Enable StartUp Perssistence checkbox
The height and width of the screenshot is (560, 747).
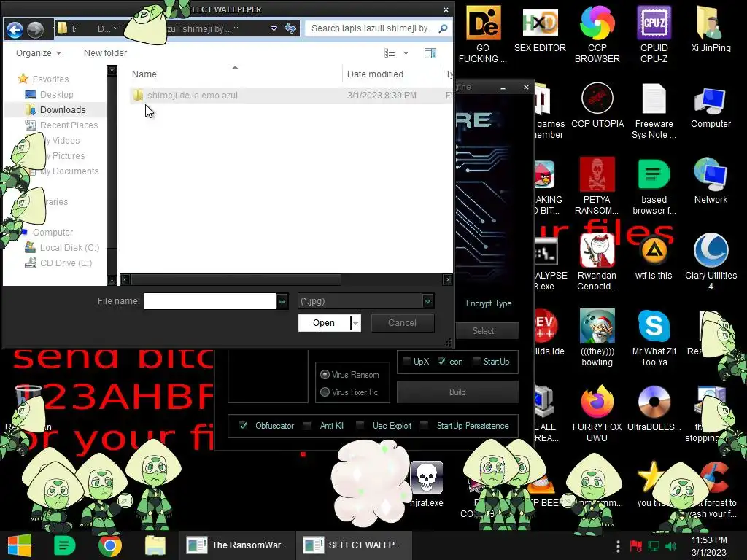[425, 425]
